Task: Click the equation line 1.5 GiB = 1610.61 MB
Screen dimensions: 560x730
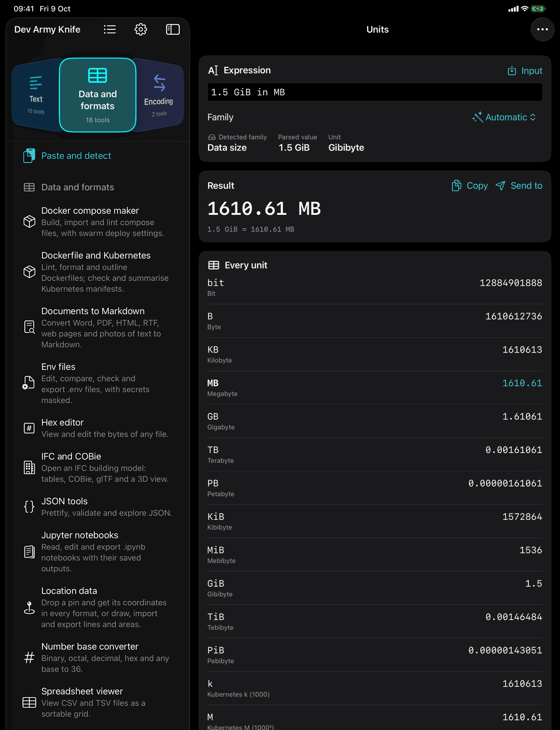Action: (251, 229)
